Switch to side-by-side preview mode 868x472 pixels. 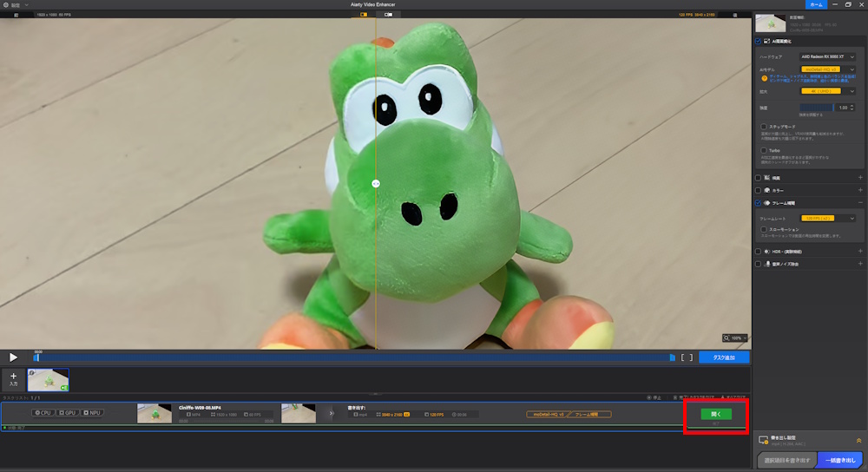pos(388,15)
